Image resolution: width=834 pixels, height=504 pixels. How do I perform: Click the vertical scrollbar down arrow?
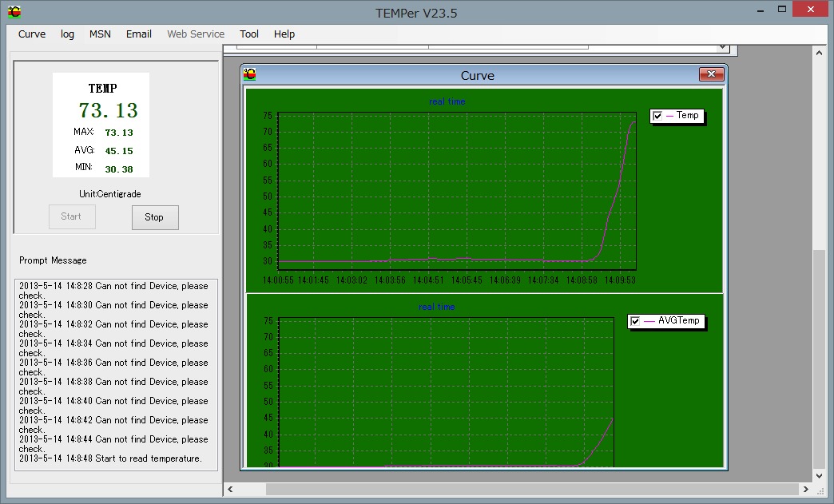819,475
